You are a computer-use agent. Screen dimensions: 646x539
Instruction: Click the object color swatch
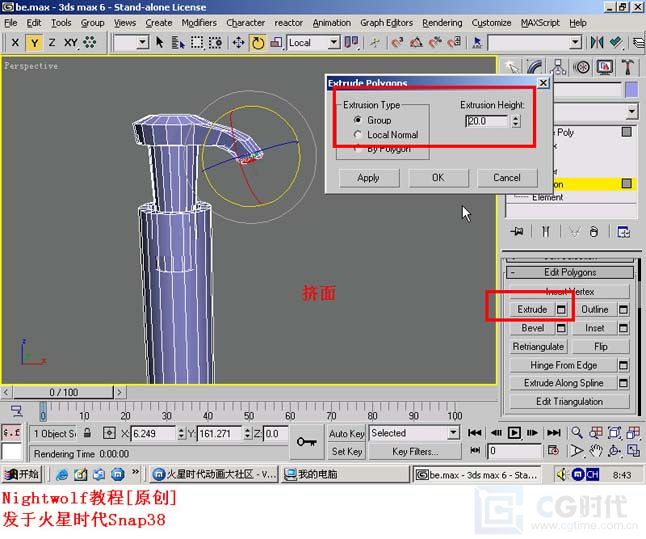(x=631, y=89)
